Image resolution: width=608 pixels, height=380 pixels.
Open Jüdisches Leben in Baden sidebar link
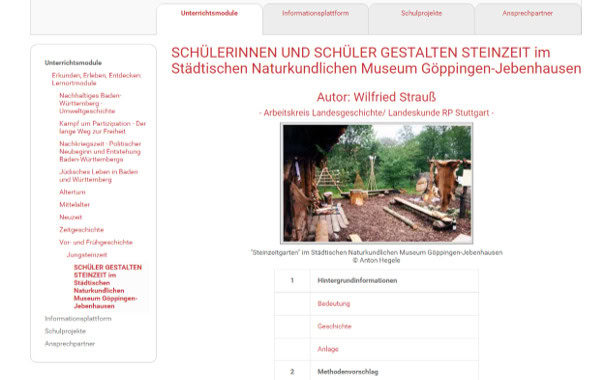tap(98, 176)
